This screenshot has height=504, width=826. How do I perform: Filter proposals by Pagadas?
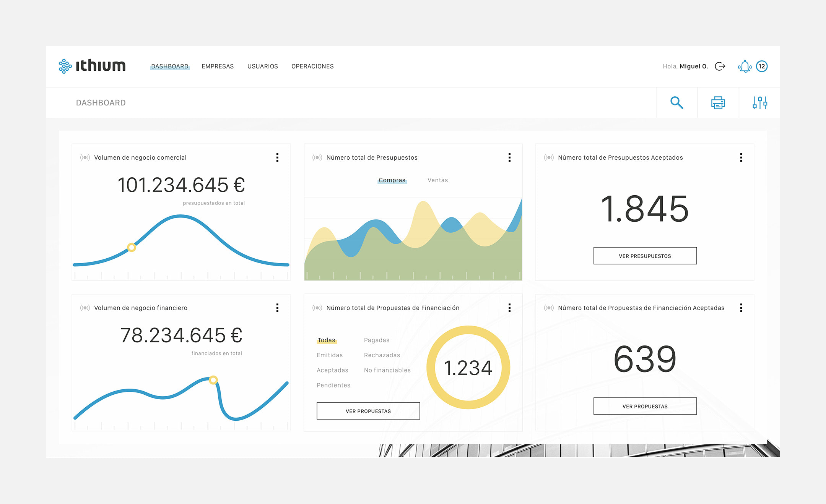(377, 340)
